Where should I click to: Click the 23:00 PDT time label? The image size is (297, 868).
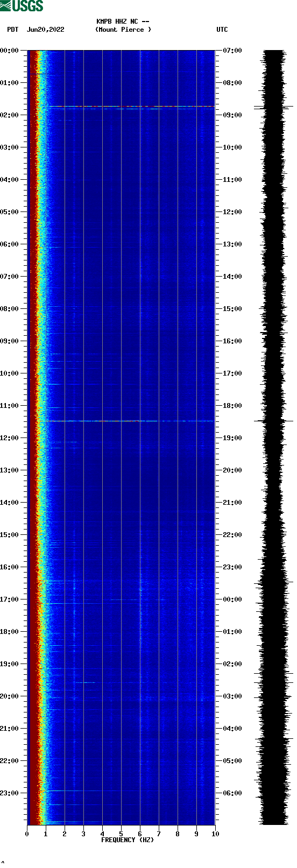point(10,793)
